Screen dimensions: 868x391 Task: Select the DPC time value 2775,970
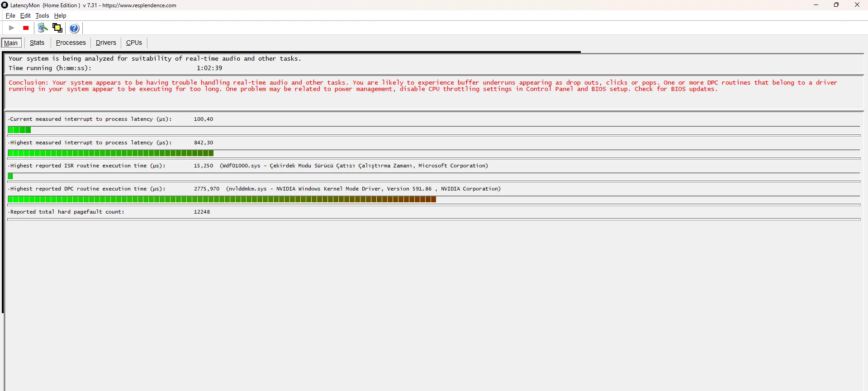point(207,189)
